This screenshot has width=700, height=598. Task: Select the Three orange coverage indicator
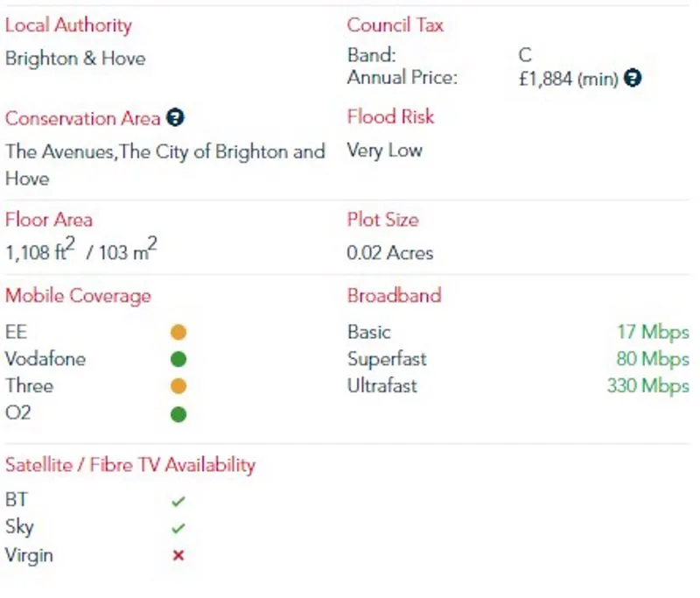coord(178,386)
